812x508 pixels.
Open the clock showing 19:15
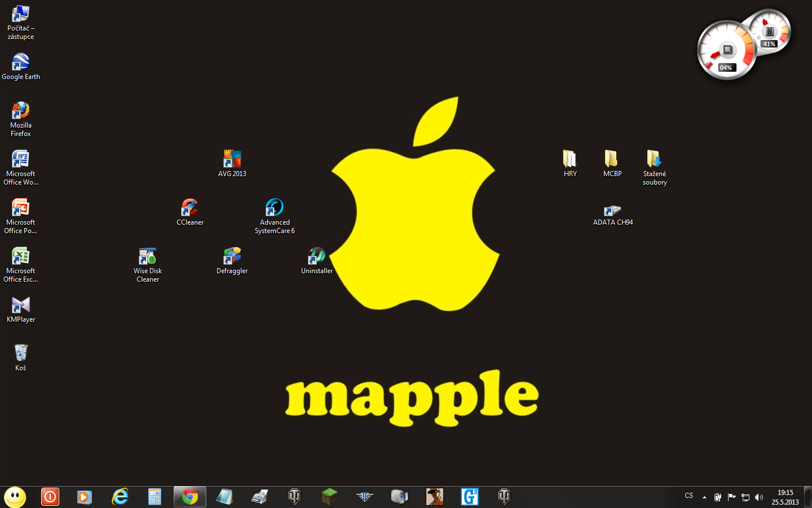pos(785,497)
